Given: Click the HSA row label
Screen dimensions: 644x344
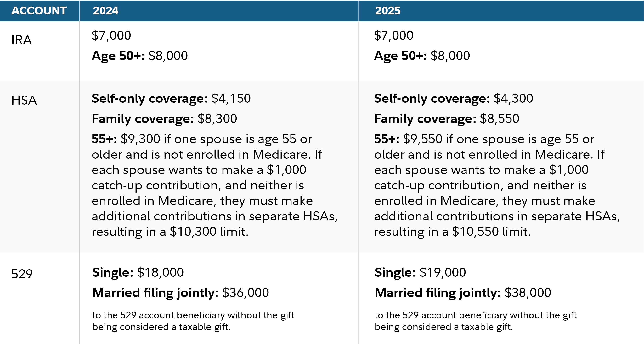Looking at the screenshot, I should tap(24, 100).
